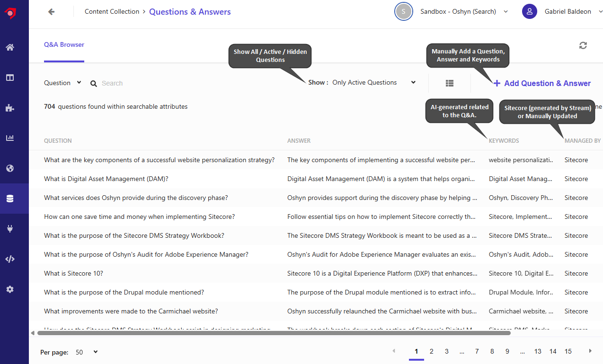Select the database content collection icon
603x364 pixels.
10,199
